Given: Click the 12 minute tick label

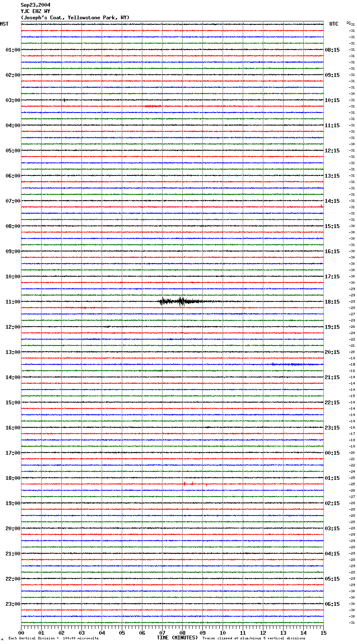Looking at the screenshot, I should (263, 633).
